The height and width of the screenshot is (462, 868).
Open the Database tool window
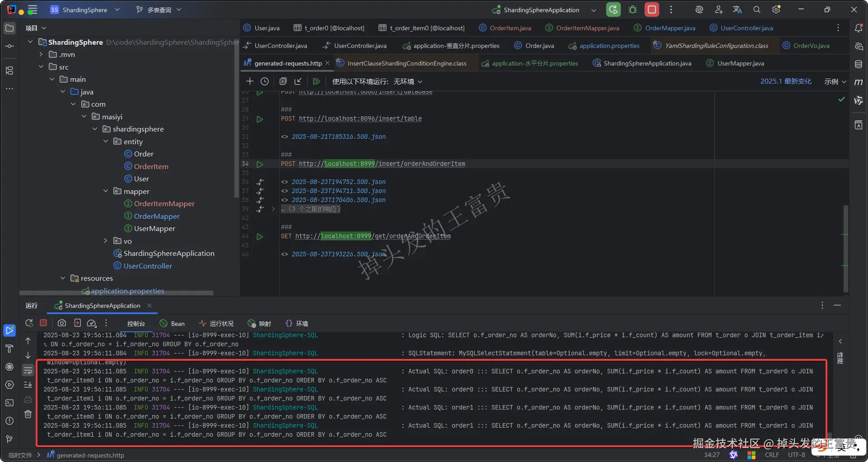point(859,64)
